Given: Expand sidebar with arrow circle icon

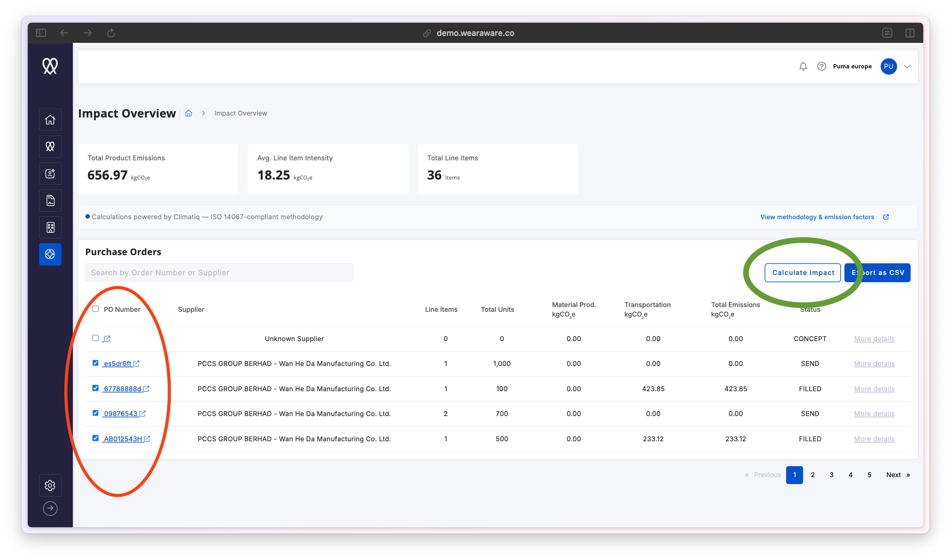Looking at the screenshot, I should click(x=50, y=508).
